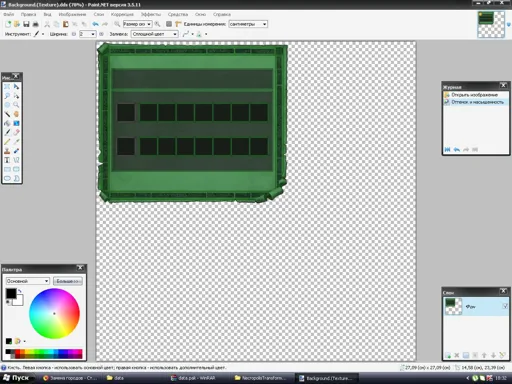Image resolution: width=512 pixels, height=384 pixels.
Task: Select the Lasso Select tool
Action: click(x=7, y=96)
